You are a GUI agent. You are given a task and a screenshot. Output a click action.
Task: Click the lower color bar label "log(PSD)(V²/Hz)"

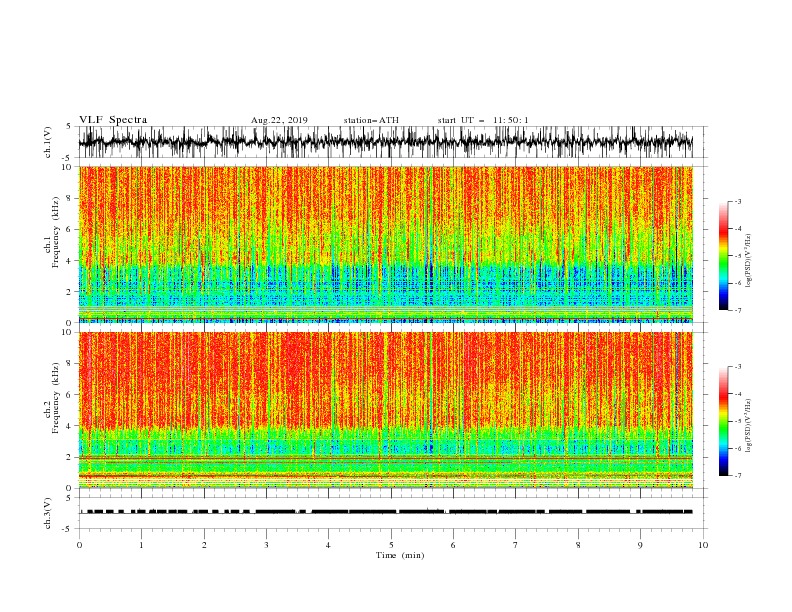[x=748, y=426]
